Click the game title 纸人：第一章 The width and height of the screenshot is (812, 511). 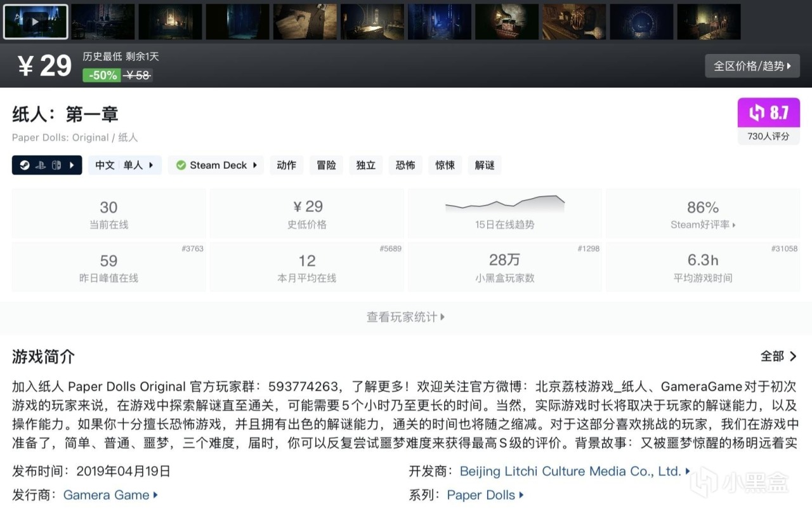point(65,114)
